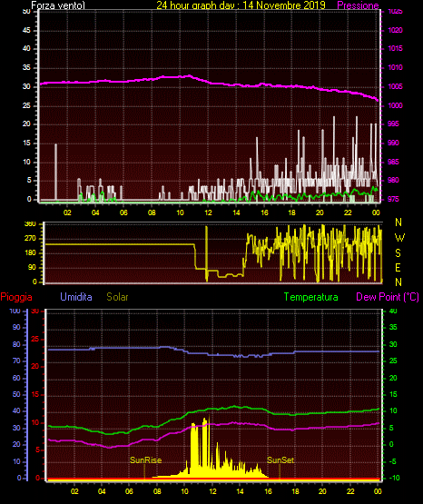Click the 12 hour tick on top graph

pos(208,212)
